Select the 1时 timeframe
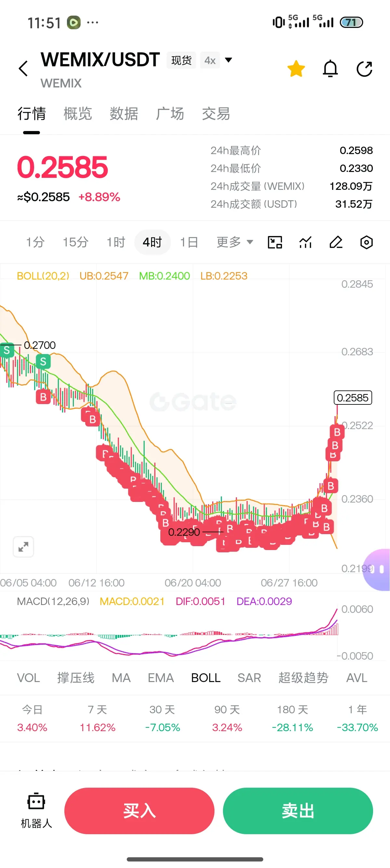The height and width of the screenshot is (868, 390). pos(116,242)
